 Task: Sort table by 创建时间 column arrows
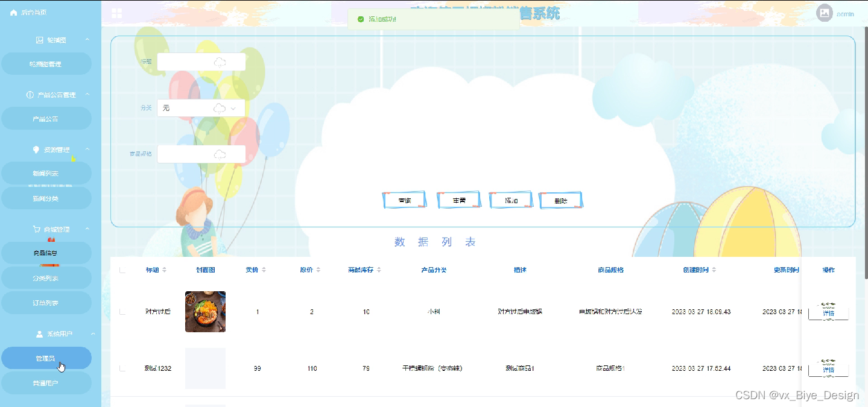pyautogui.click(x=714, y=270)
